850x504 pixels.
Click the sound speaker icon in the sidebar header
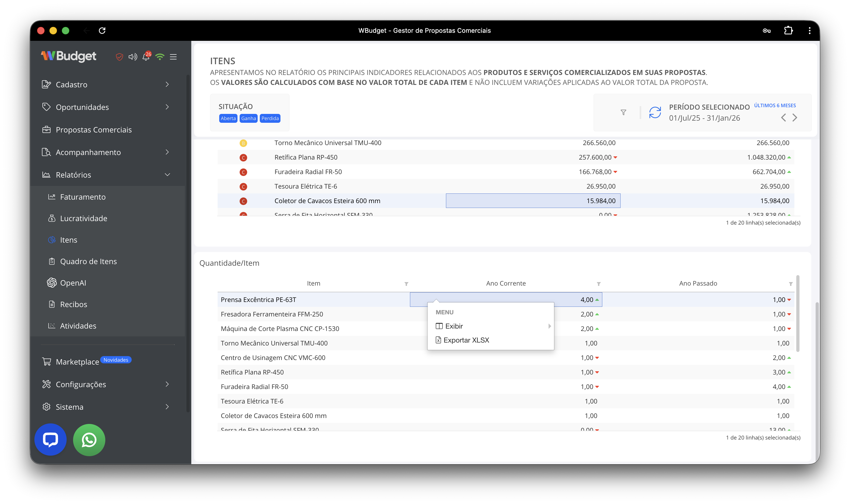point(132,57)
